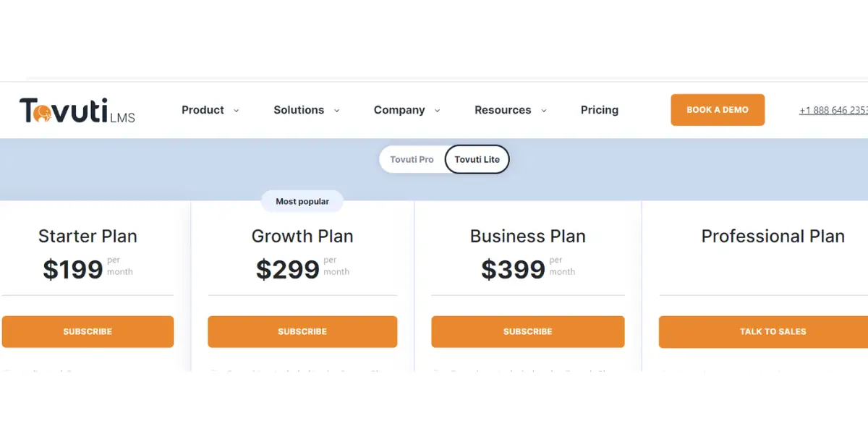
Task: Expand the Resources menu chevron
Action: click(x=544, y=111)
